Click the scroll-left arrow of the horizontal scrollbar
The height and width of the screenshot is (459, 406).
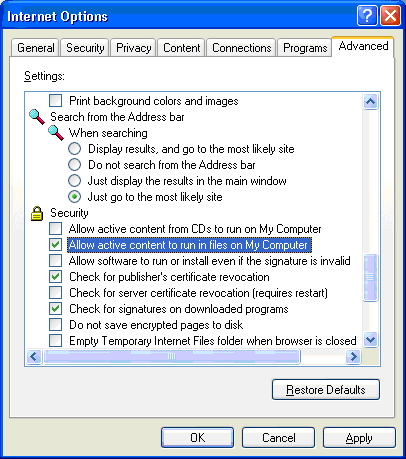click(x=34, y=357)
